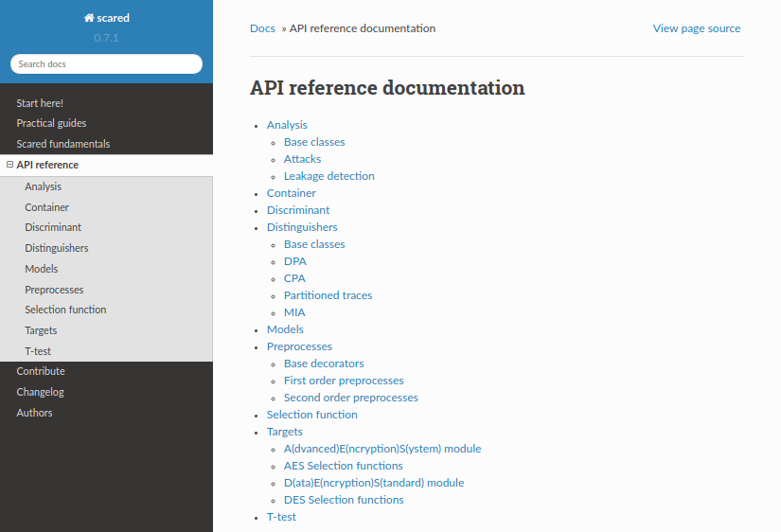Screen dimensions: 781x532
Task: Open the AES Selection functions link
Action: 344,466
